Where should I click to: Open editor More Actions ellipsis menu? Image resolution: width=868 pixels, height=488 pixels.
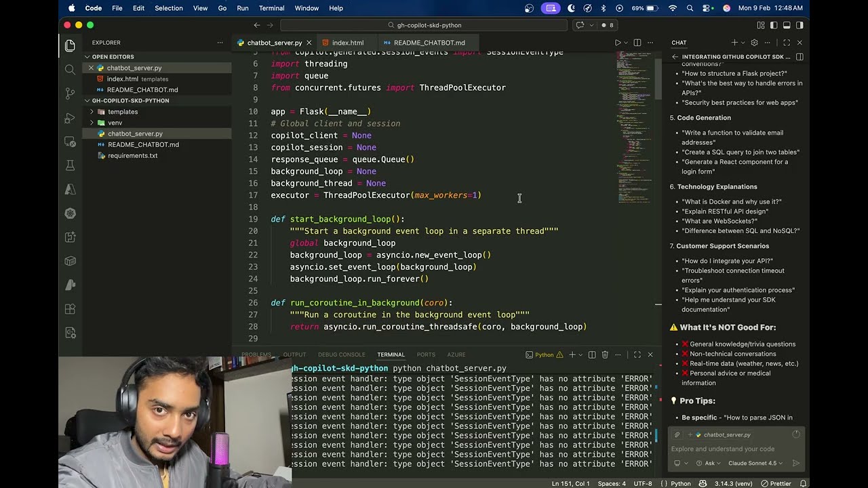(650, 43)
